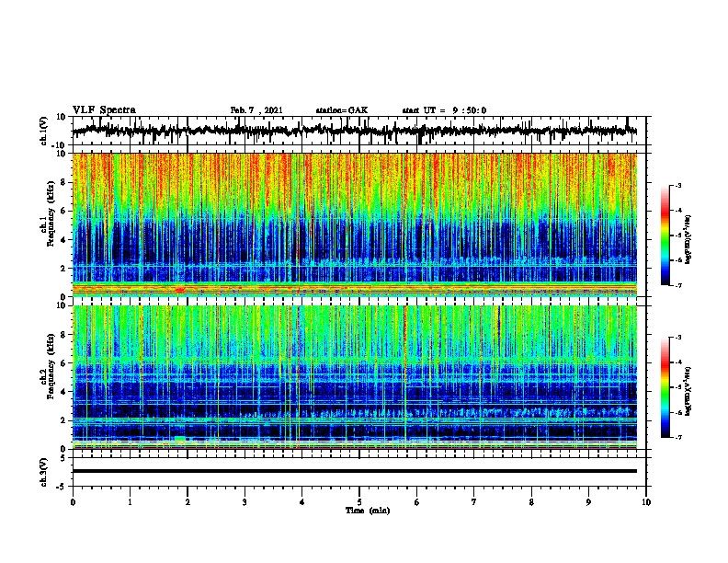The image size is (728, 563).
Task: Click the ch.1 voltage waveform trace
Action: point(354,131)
